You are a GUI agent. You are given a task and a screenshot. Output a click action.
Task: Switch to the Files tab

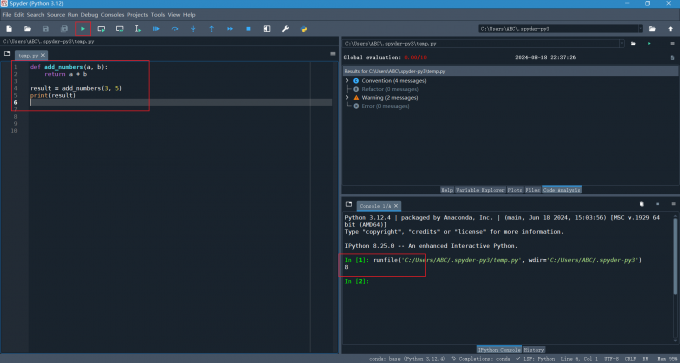coord(533,190)
